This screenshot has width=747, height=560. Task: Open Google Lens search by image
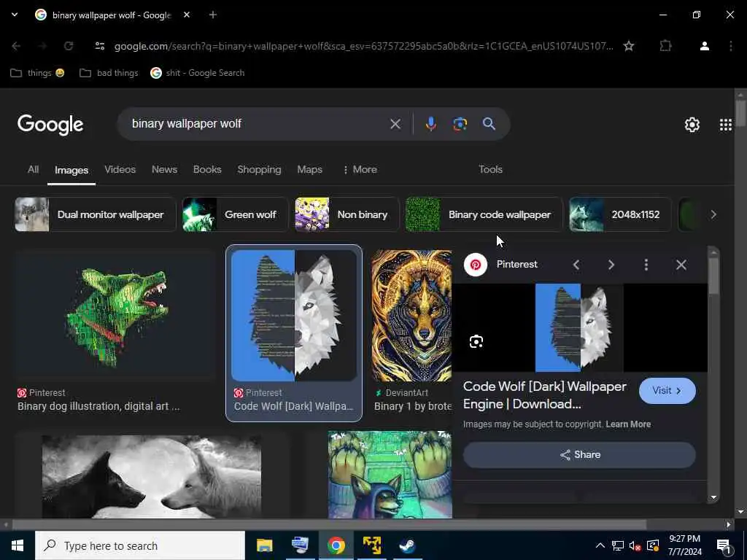coord(460,124)
